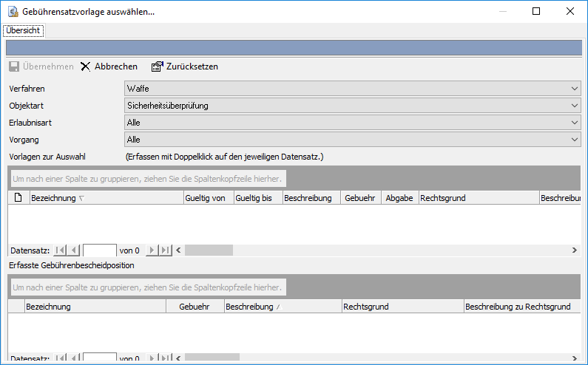Open the Verfahren dropdown
This screenshot has height=365, width=588.
(x=575, y=89)
